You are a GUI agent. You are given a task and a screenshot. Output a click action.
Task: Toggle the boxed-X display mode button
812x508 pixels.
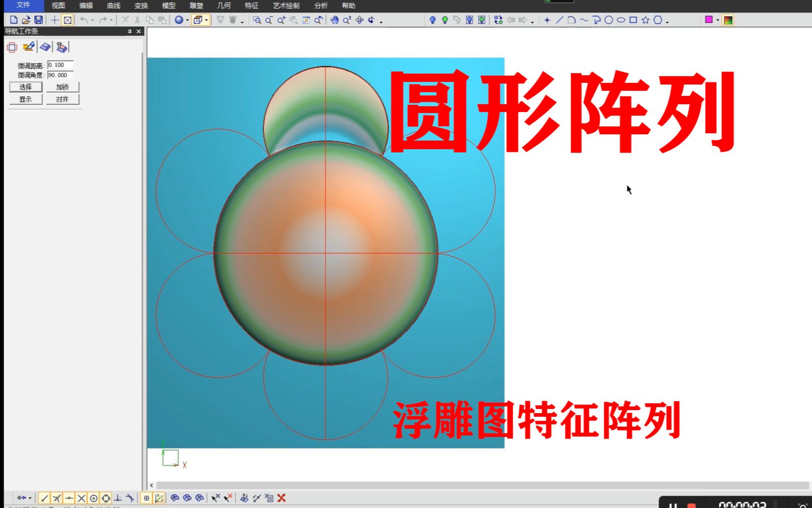pos(67,20)
